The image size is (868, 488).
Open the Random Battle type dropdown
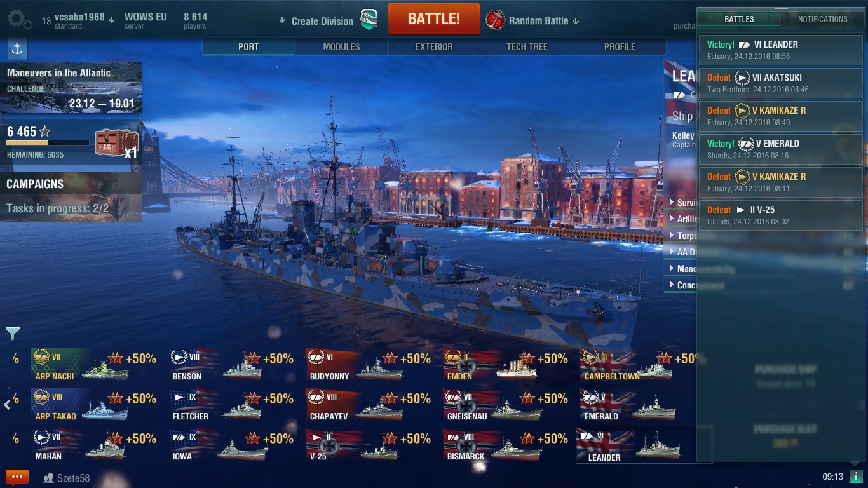coord(542,21)
